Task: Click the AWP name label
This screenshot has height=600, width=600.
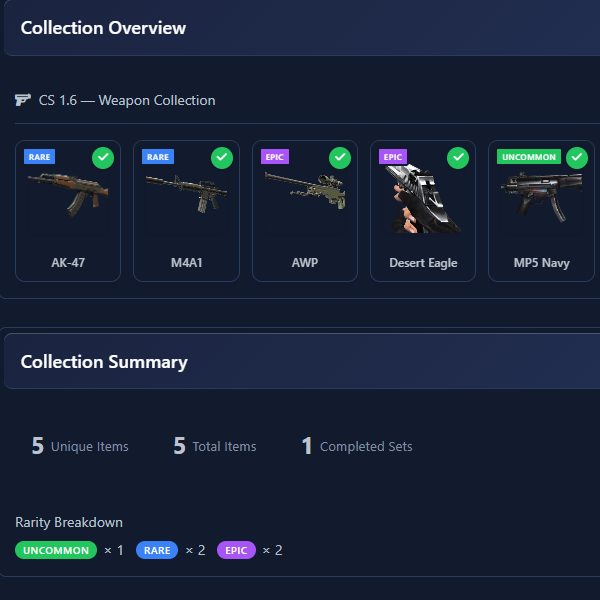Action: pos(305,262)
